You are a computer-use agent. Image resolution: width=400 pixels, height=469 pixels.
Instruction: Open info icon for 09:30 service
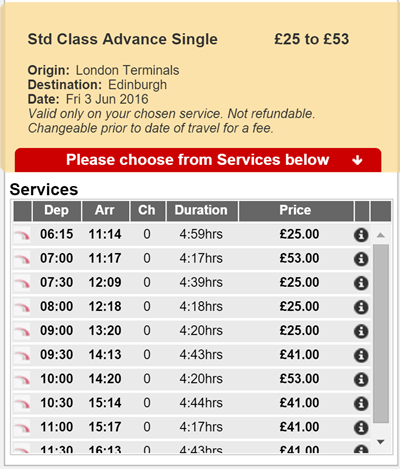[x=361, y=355]
